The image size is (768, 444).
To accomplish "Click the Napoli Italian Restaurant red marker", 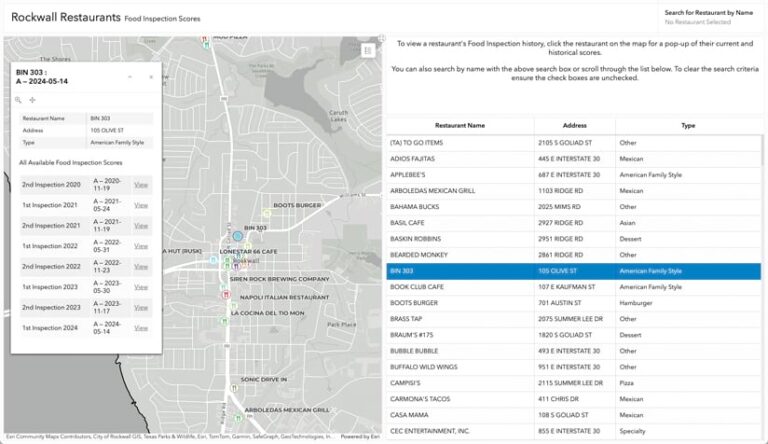I will pos(226,295).
